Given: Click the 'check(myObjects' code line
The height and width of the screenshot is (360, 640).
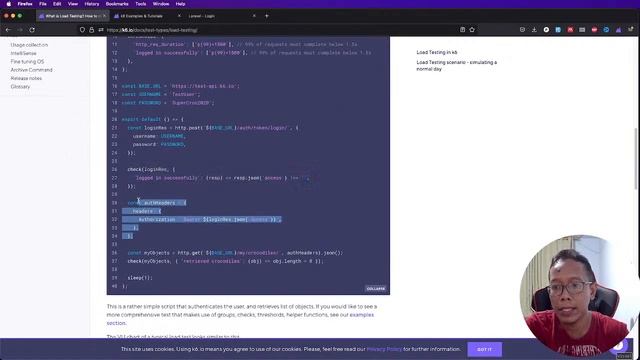Looking at the screenshot, I should point(225,261).
